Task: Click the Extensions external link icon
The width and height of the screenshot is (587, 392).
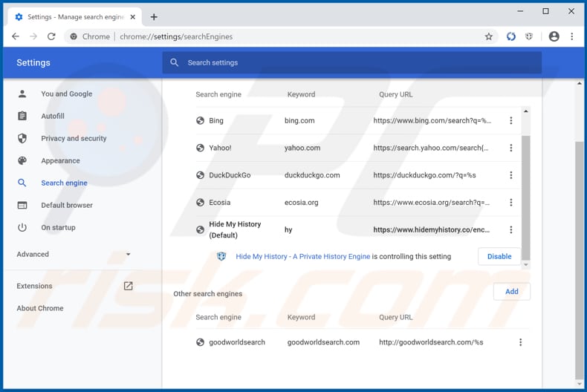Action: [x=128, y=286]
